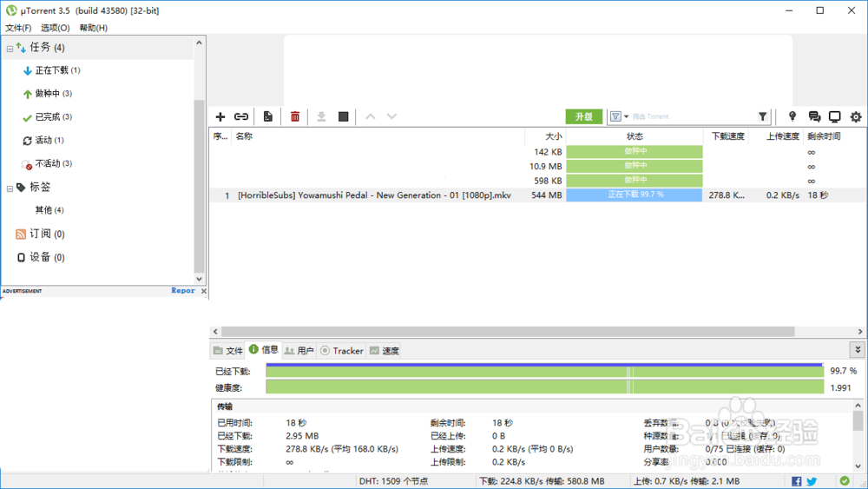Screen dimensions: 868x489
Task: Select 做种中 (3) in sidebar
Action: coord(48,94)
